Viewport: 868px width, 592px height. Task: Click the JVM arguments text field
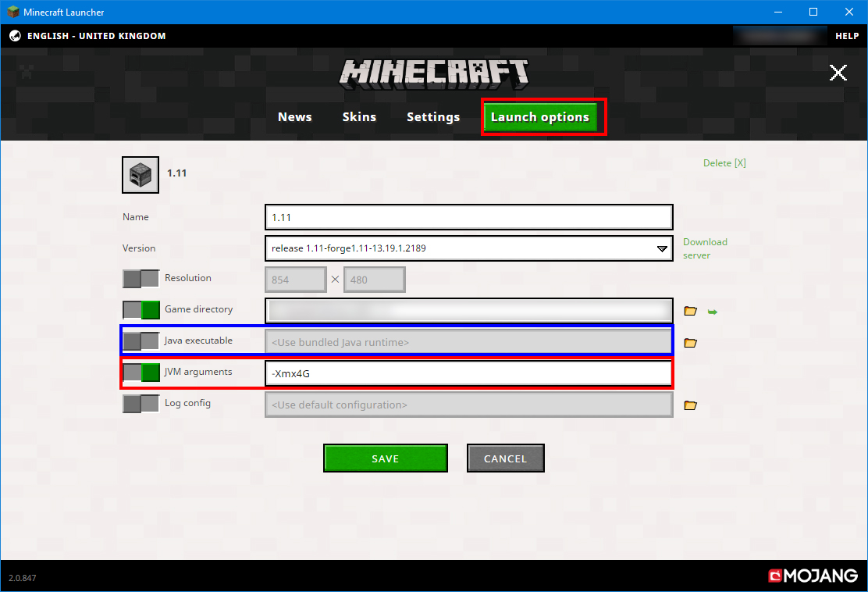469,374
